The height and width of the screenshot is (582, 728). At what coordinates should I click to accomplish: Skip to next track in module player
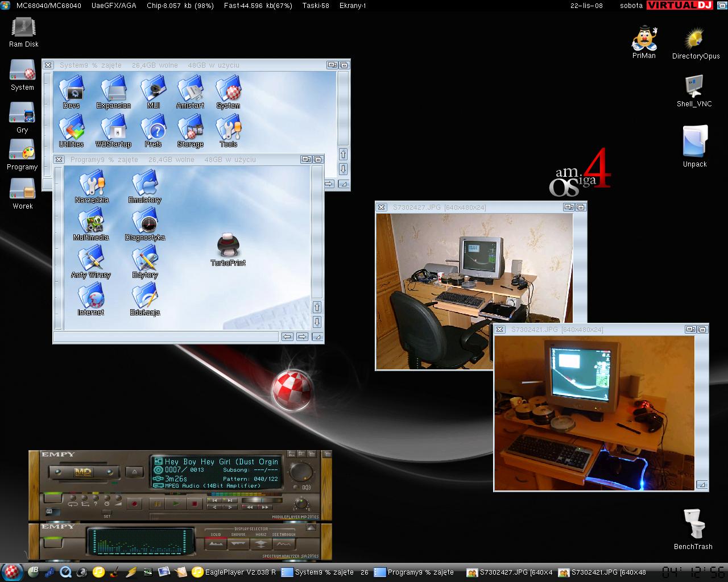[230, 500]
